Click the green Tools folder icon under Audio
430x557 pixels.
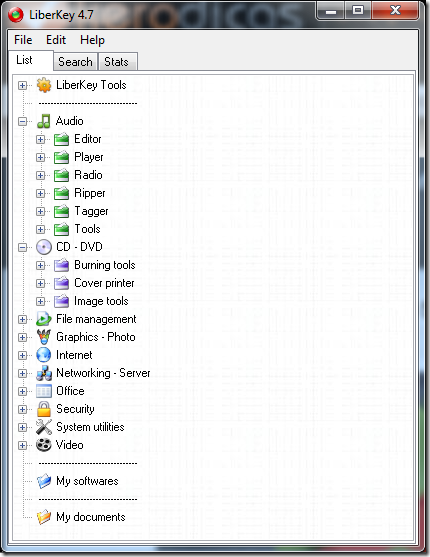coord(61,229)
